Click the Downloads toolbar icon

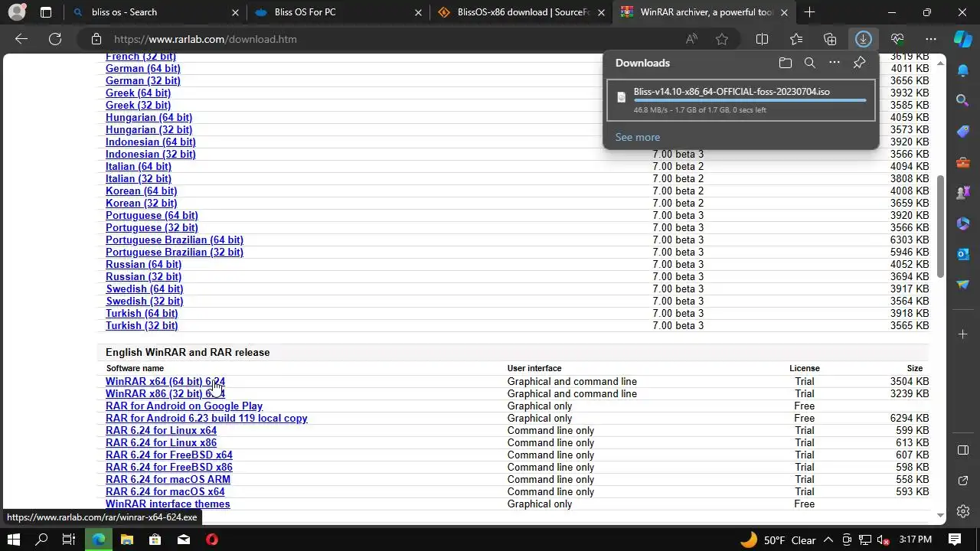tap(864, 39)
